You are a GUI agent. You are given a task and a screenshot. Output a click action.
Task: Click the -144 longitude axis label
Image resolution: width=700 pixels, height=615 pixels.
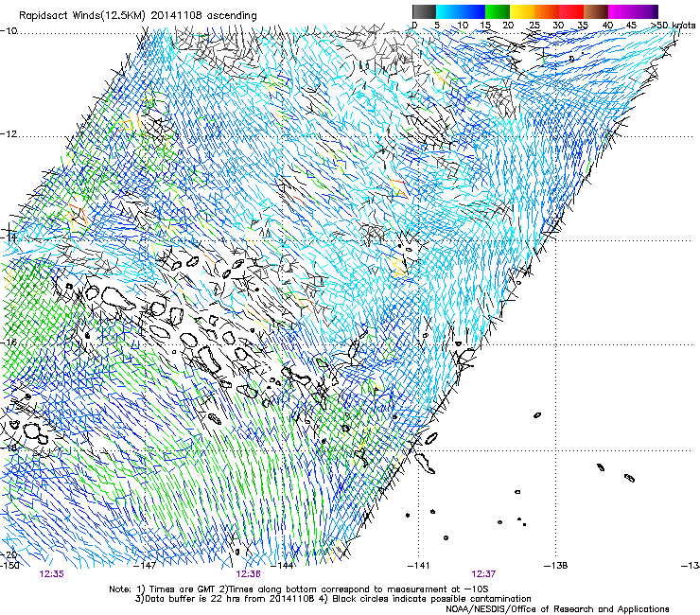(282, 566)
